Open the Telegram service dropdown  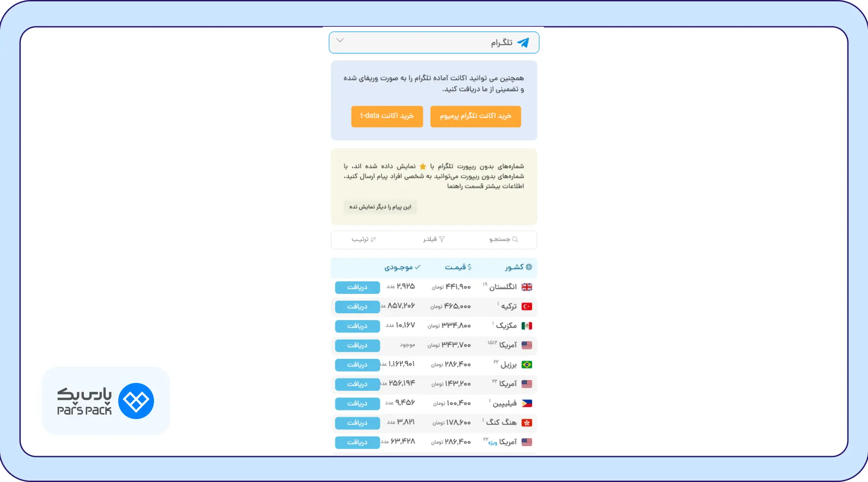coord(434,42)
